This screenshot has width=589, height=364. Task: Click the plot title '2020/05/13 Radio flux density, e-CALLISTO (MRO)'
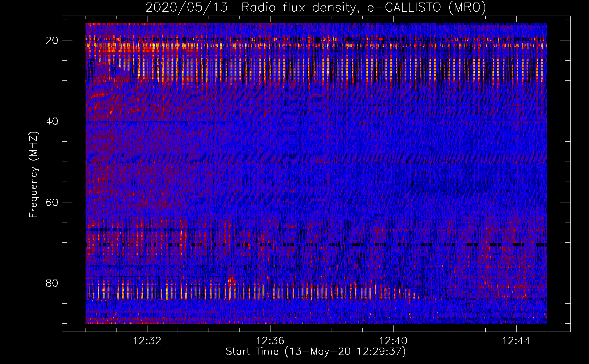(316, 8)
